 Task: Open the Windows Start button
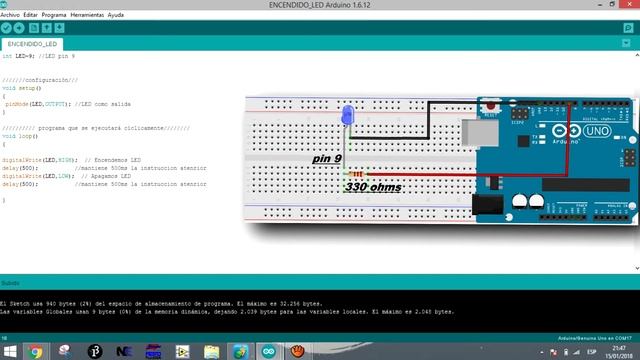click(10, 351)
